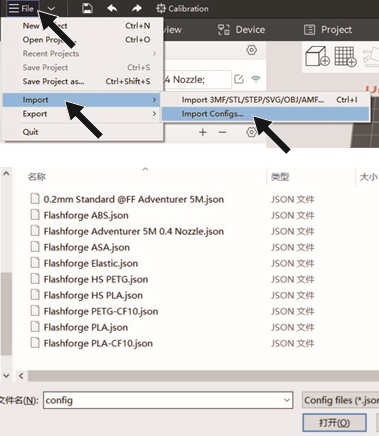The width and height of the screenshot is (379, 436).
Task: Switch to the Device tab
Action: [x=241, y=30]
